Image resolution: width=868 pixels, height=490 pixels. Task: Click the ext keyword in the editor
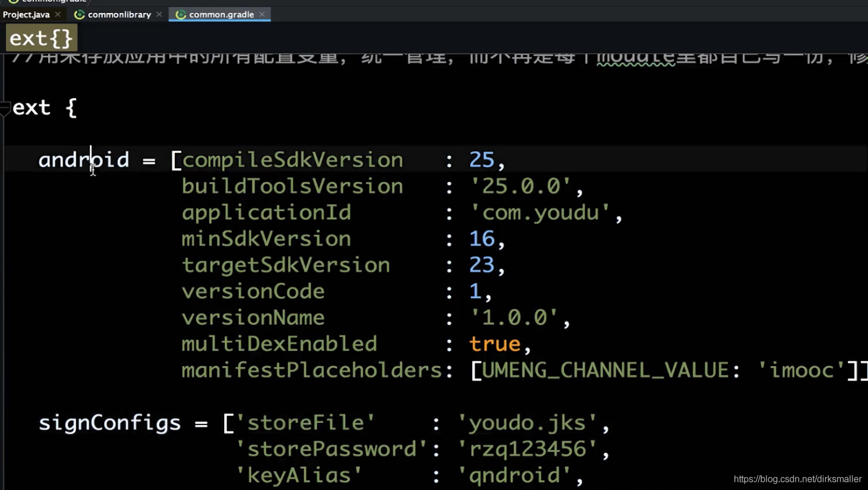coord(32,108)
